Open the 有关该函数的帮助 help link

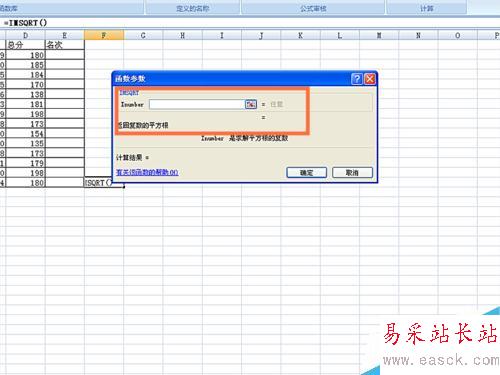point(147,172)
